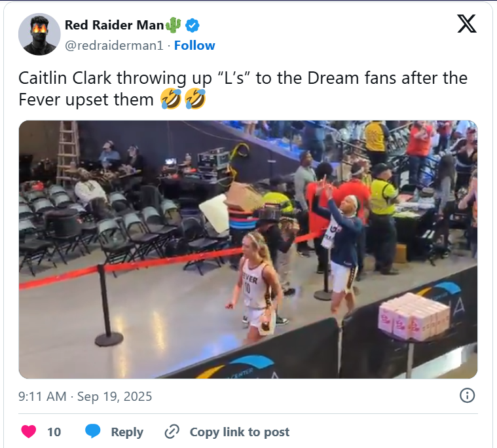Click the cactus emoji beside the name
The height and width of the screenshot is (448, 497).
click(x=173, y=25)
